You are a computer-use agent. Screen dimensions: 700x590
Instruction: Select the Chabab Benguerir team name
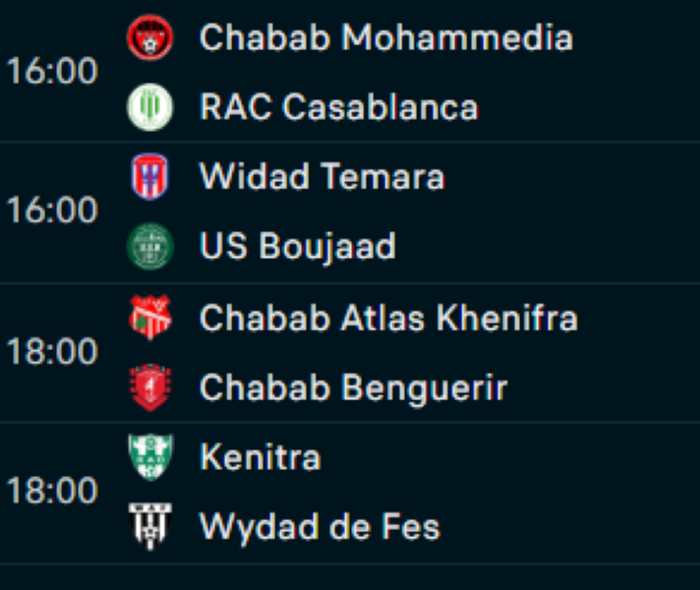coord(353,387)
